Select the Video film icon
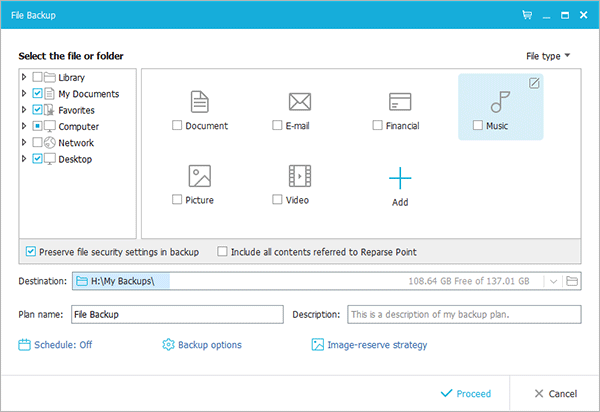 [299, 176]
